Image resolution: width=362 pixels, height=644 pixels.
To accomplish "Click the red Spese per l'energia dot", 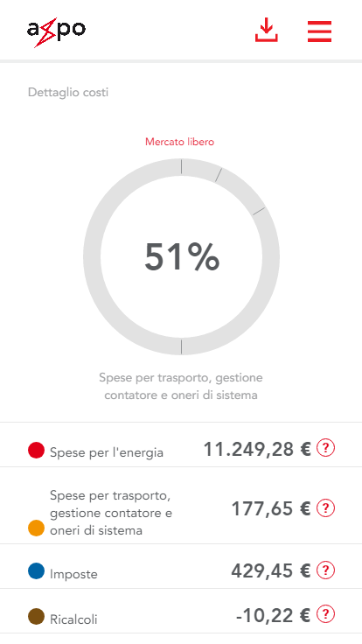I will click(36, 450).
